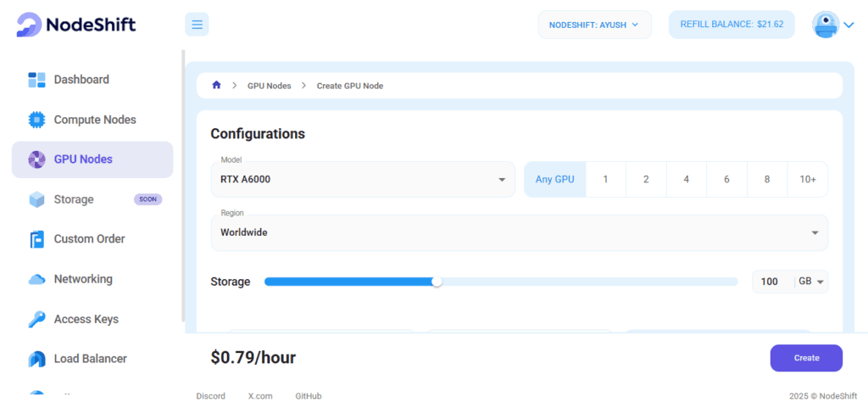Select GPU Nodes in sidebar
The height and width of the screenshot is (408, 868).
92,159
